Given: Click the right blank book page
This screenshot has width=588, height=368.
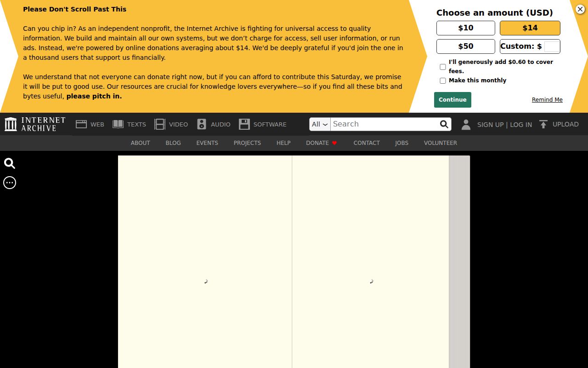Looking at the screenshot, I should point(371,262).
